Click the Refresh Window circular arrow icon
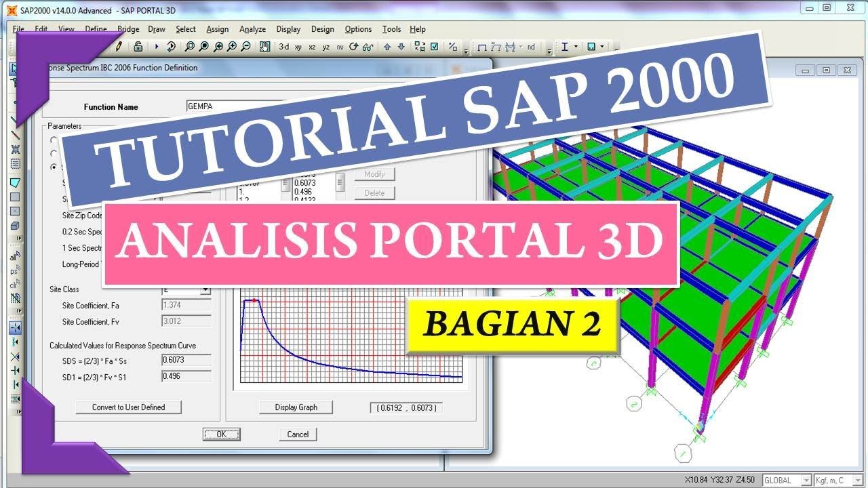 (x=171, y=47)
